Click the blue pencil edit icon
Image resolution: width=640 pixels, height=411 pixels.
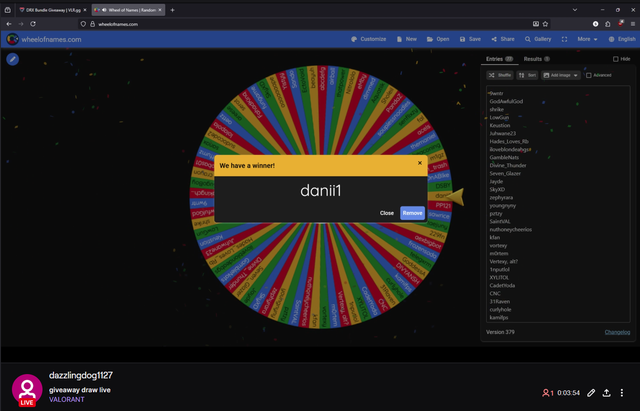(13, 59)
